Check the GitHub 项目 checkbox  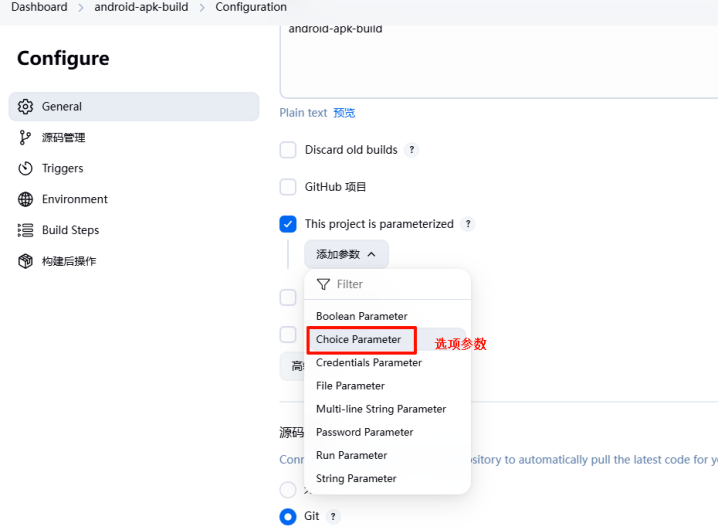(288, 187)
